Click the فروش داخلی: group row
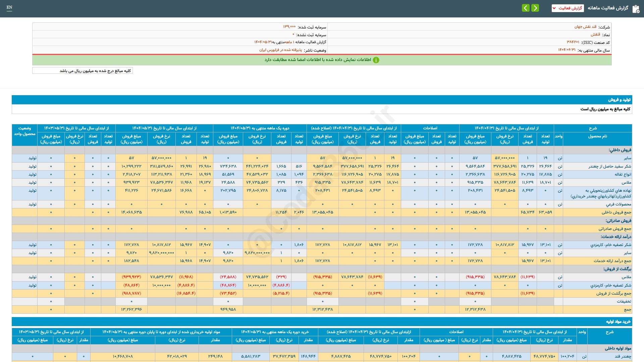The image size is (644, 362). tap(322, 150)
